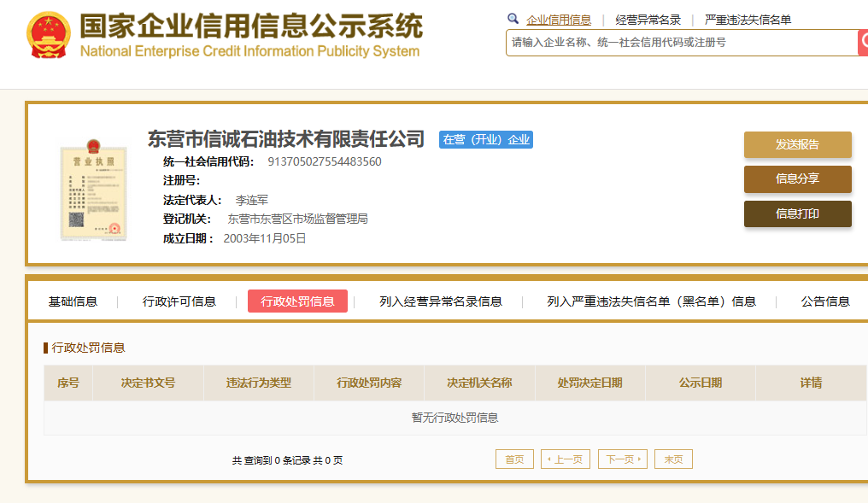Click the 暂无行政处罚信息 empty row
This screenshot has height=503, width=868.
455,418
